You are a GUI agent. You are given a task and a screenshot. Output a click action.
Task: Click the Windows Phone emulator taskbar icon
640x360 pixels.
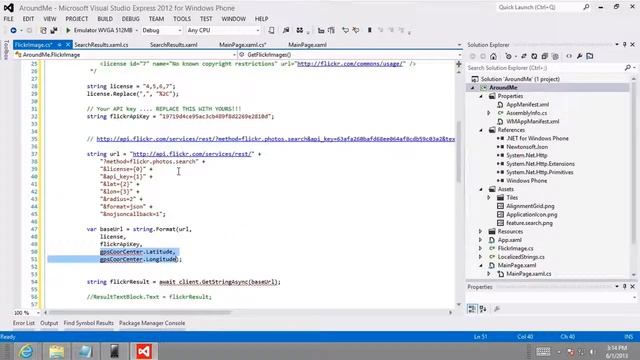pyautogui.click(x=114, y=351)
